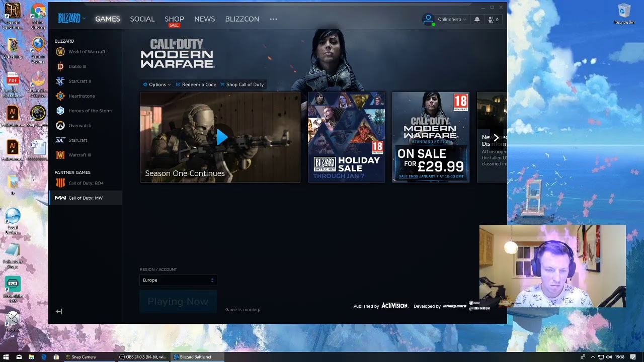Collapse the game sidebar with the arrow icon

point(59,311)
